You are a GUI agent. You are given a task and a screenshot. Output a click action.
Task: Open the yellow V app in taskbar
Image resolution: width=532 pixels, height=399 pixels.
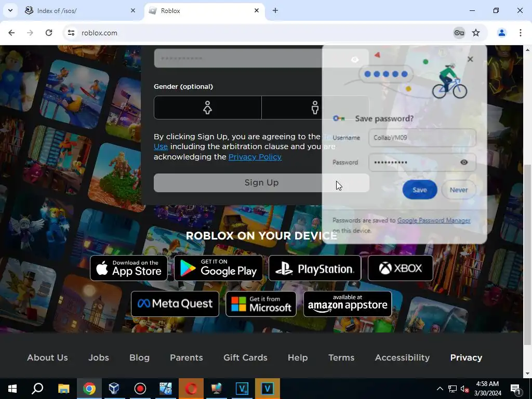(268, 389)
